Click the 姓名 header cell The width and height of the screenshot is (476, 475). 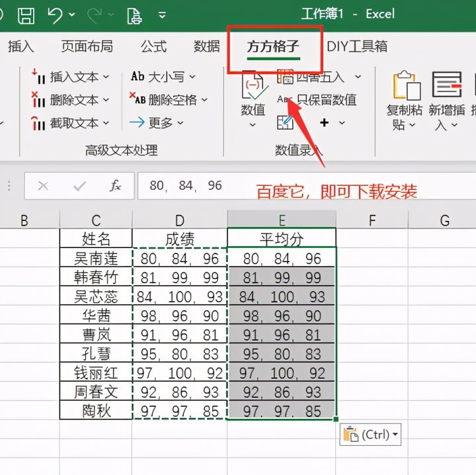pos(96,238)
